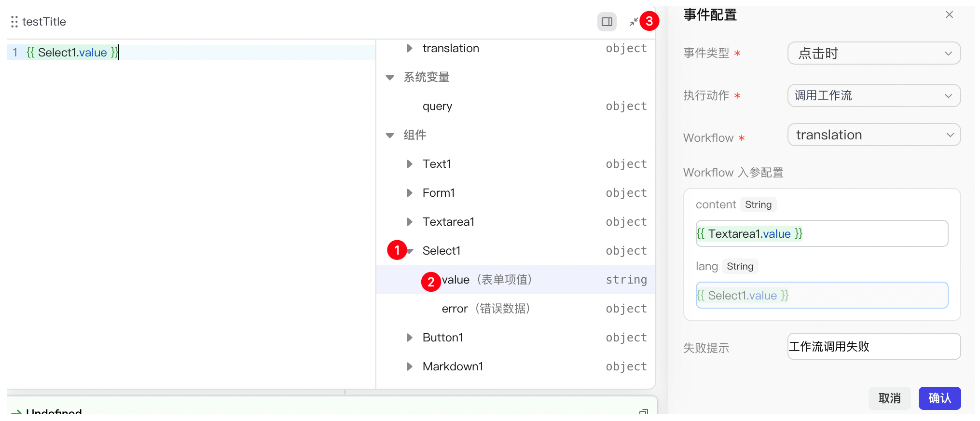The image size is (980, 421).
Task: Open the Workflow dropdown showing translation
Action: coord(874,135)
